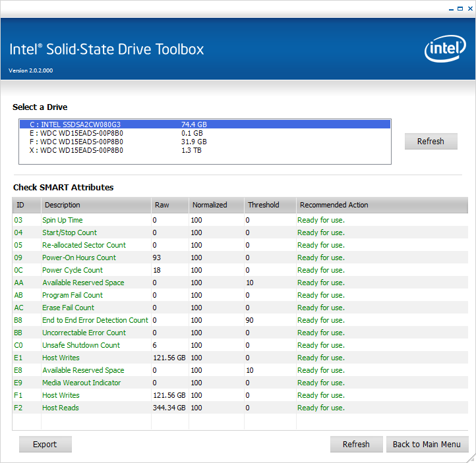Refresh the SMART attributes table

356,445
